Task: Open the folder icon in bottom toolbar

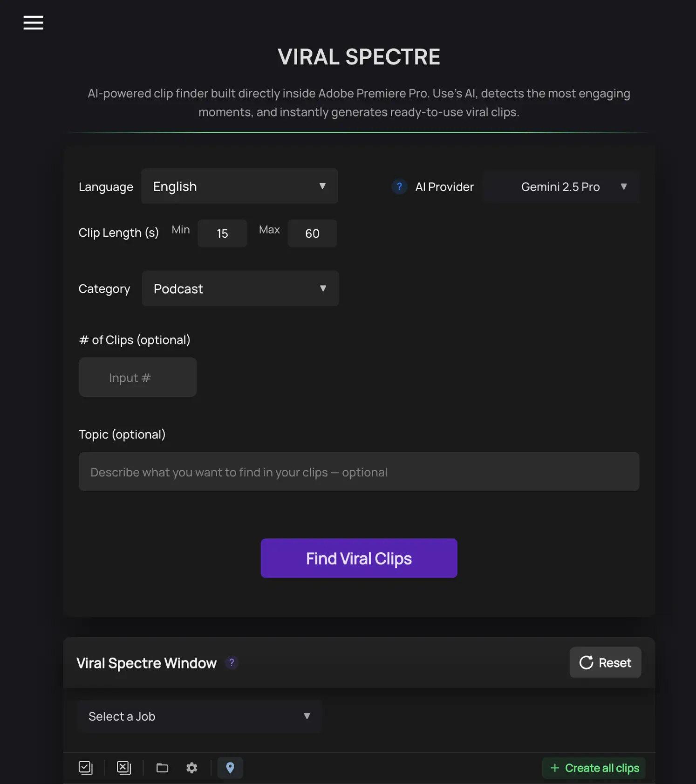Action: pos(162,768)
